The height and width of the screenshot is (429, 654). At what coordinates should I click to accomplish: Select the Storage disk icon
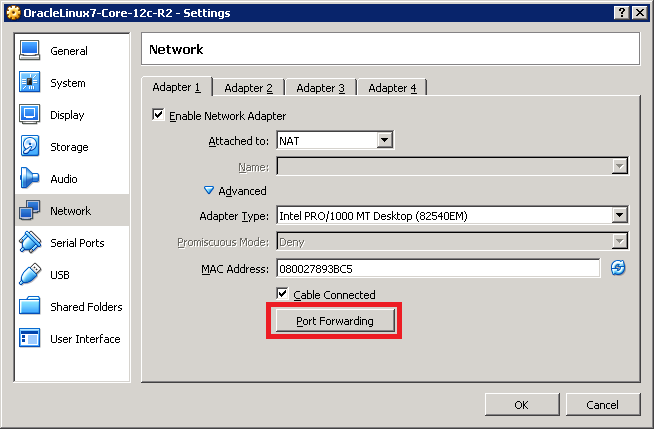(29, 147)
